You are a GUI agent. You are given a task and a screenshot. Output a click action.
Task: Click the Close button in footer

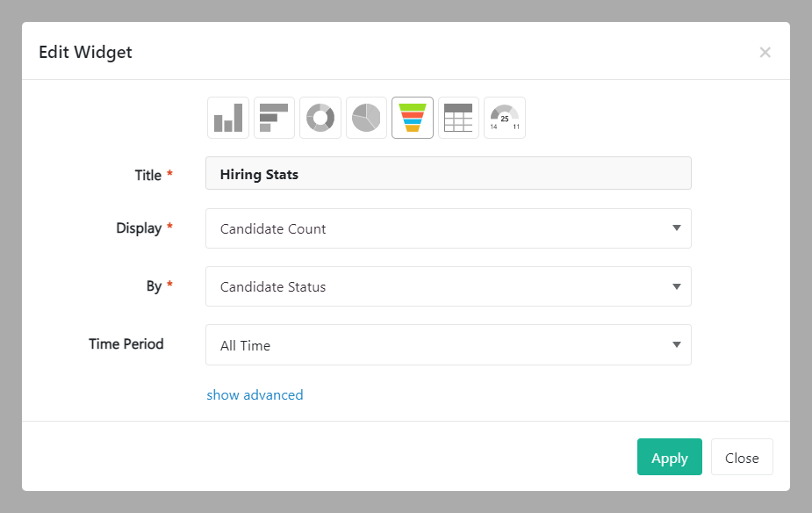click(742, 458)
